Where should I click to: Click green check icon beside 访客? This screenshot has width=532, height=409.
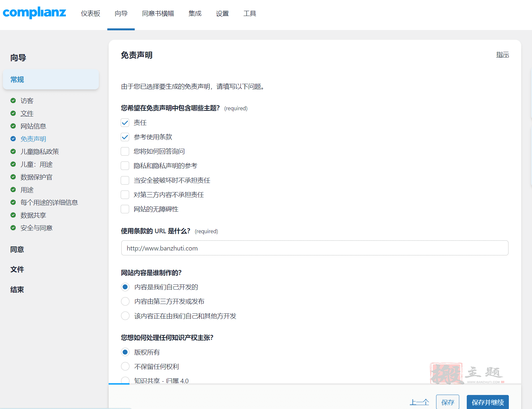click(13, 100)
